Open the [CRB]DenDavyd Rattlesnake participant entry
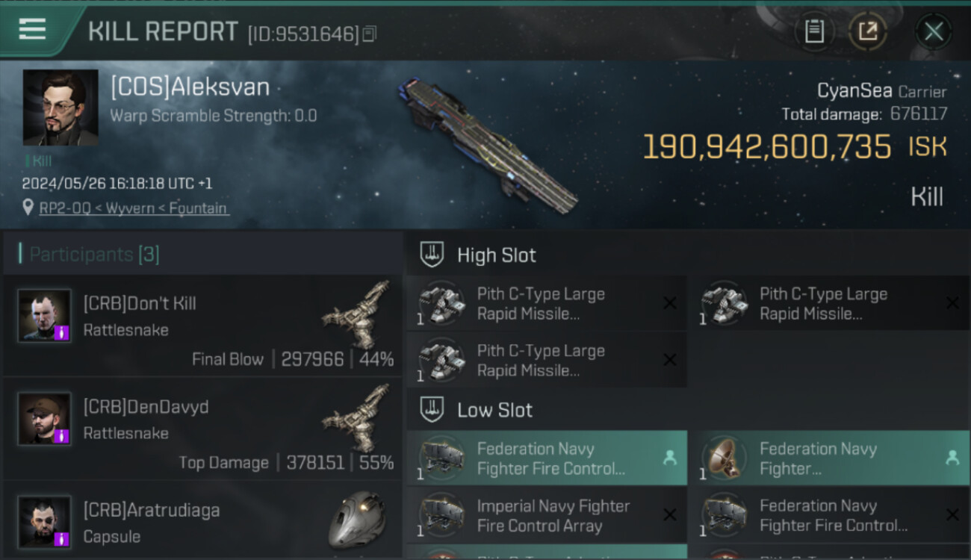Viewport: 971px width, 560px height. pyautogui.click(x=202, y=429)
